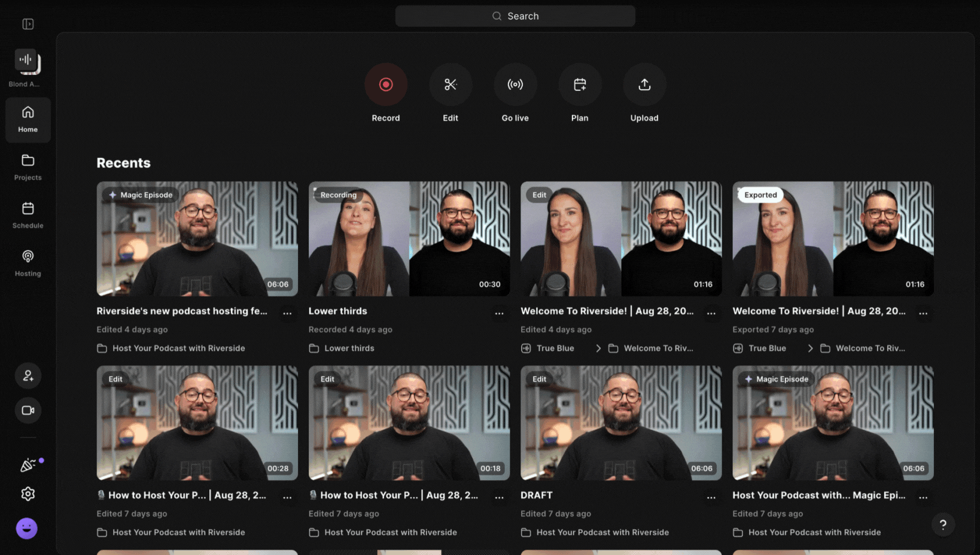Screen dimensions: 980x555
Task: Open the what's new party icon
Action: point(28,465)
